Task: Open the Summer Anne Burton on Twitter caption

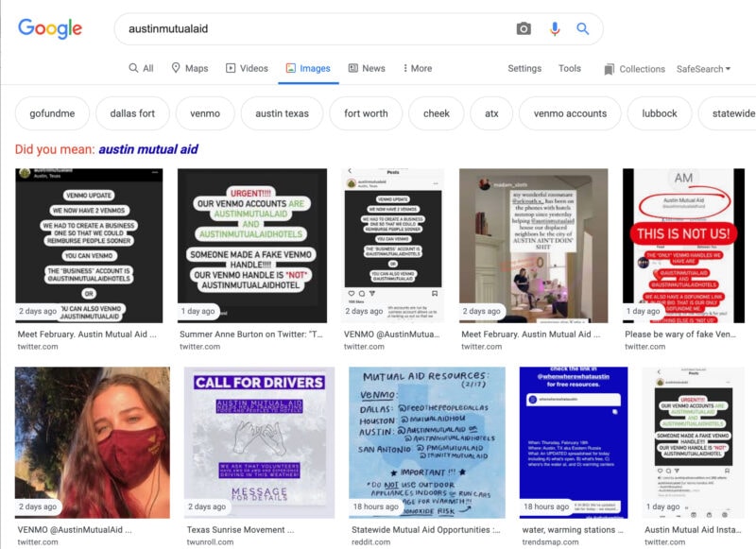Action: pyautogui.click(x=251, y=334)
